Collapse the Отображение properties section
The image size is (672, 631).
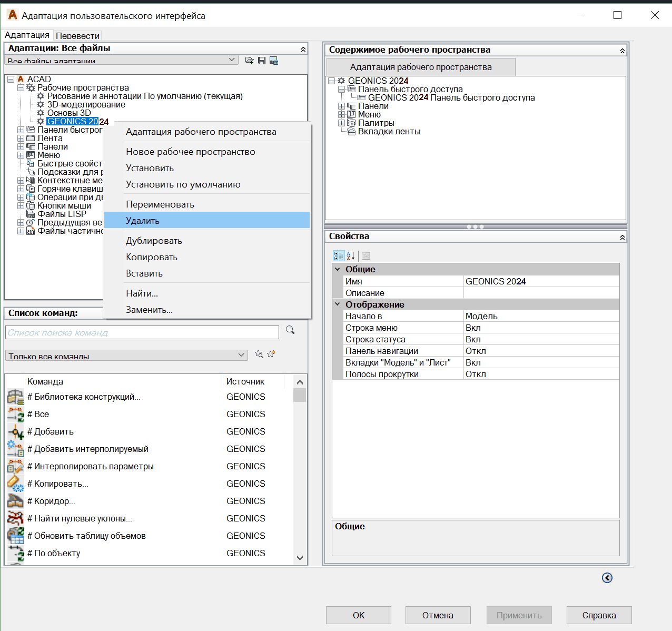coord(338,304)
